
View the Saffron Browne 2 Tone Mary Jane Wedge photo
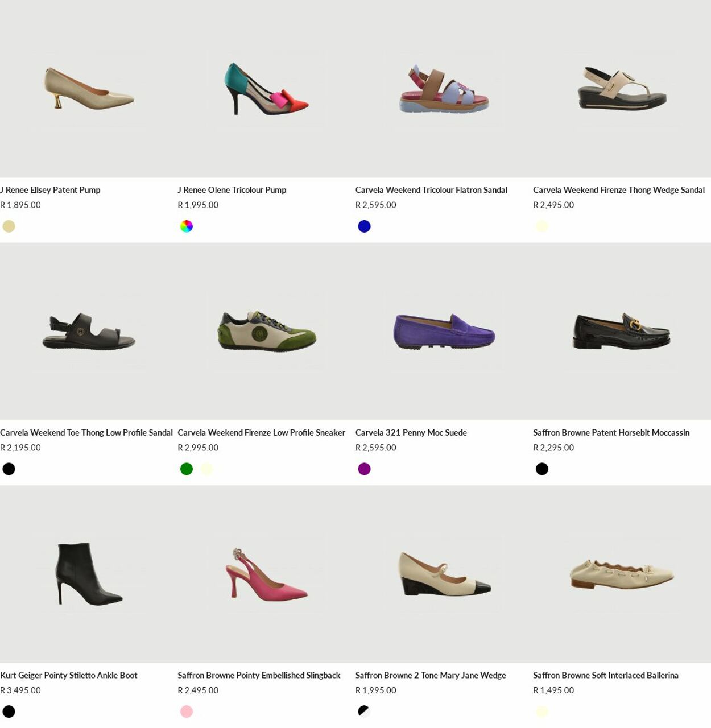[x=444, y=574]
